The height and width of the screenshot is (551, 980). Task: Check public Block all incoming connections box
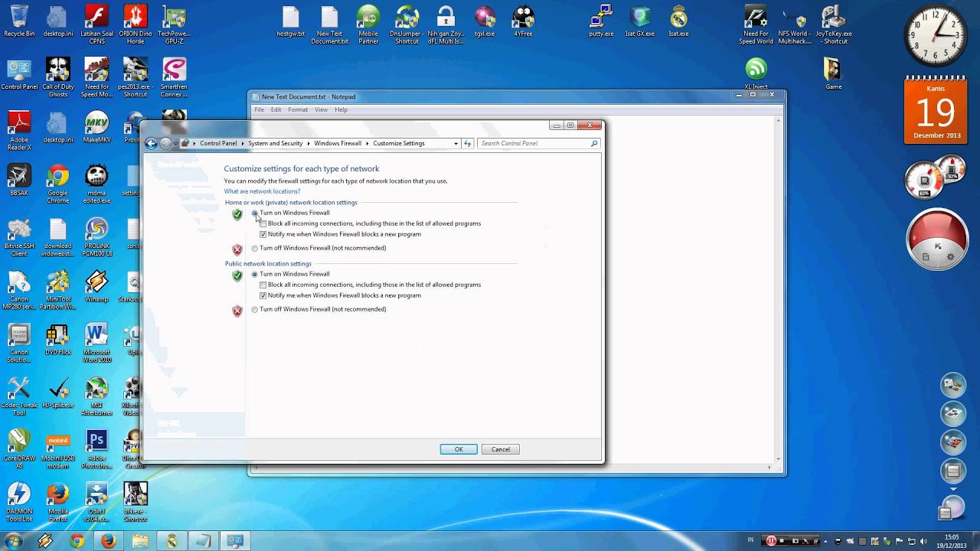[263, 285]
